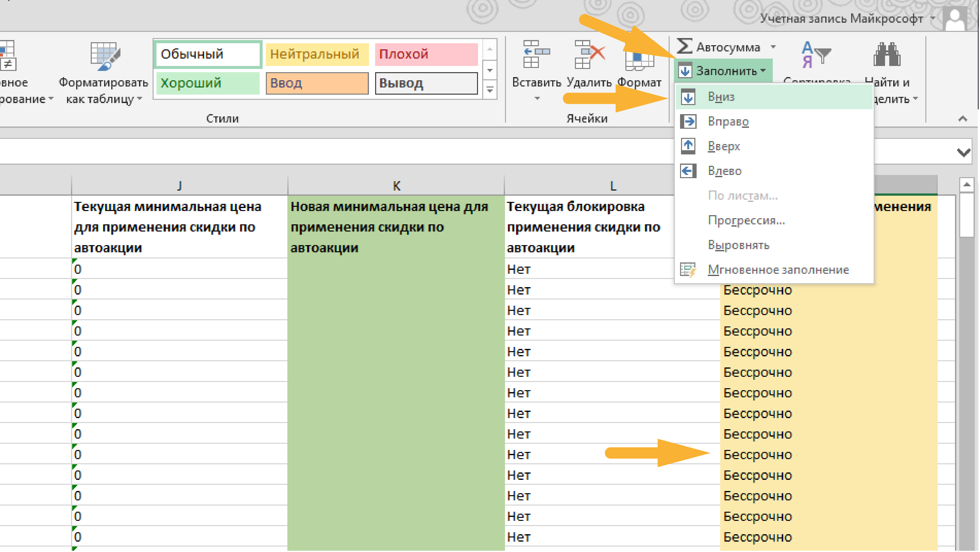
Task: Open the AutoSum dropdown arrow
Action: pos(774,47)
